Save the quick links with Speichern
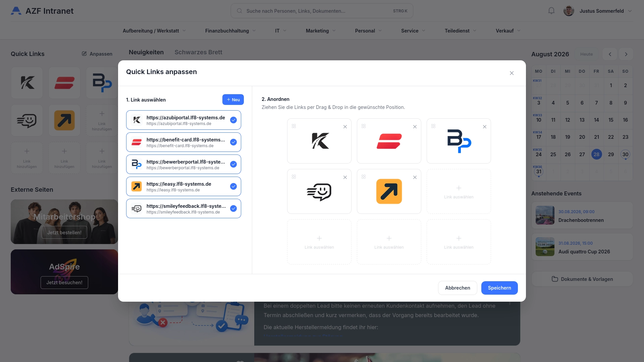644x362 pixels. pyautogui.click(x=499, y=288)
